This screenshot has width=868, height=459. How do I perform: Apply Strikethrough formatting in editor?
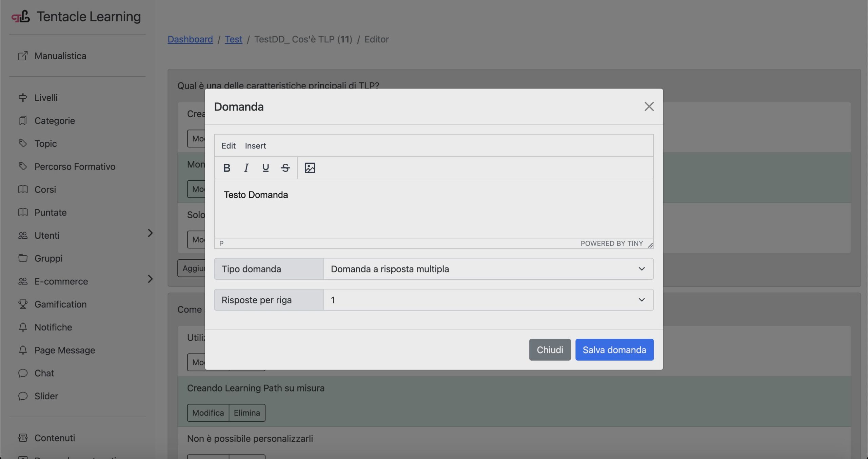[285, 168]
